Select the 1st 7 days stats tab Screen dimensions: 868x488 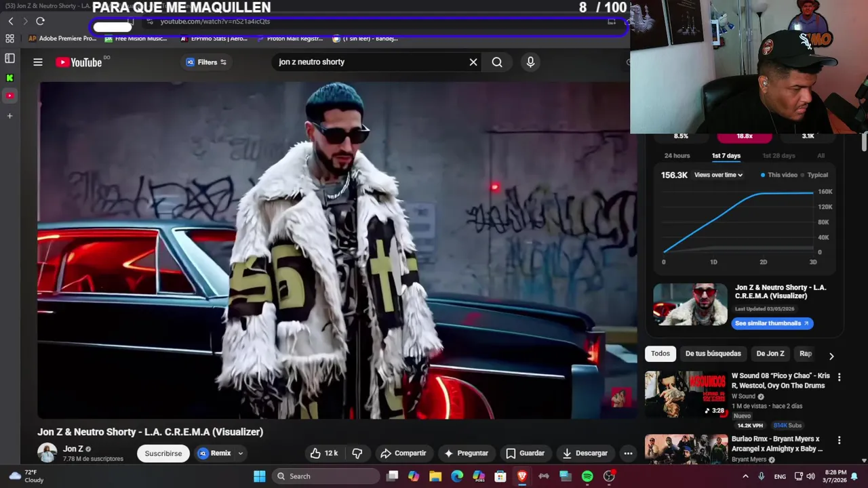pos(726,156)
